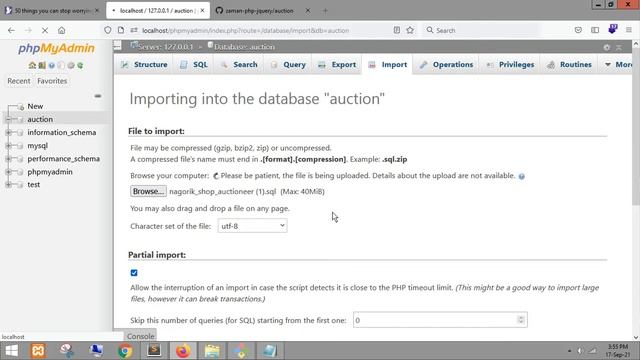Open Chrome from the taskbar
640x360 pixels.
coord(125,351)
